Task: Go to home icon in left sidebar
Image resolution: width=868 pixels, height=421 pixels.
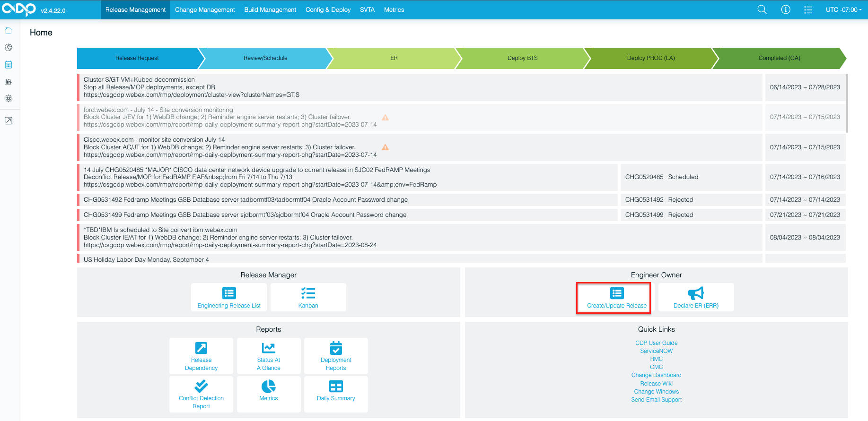Action: pyautogui.click(x=9, y=31)
